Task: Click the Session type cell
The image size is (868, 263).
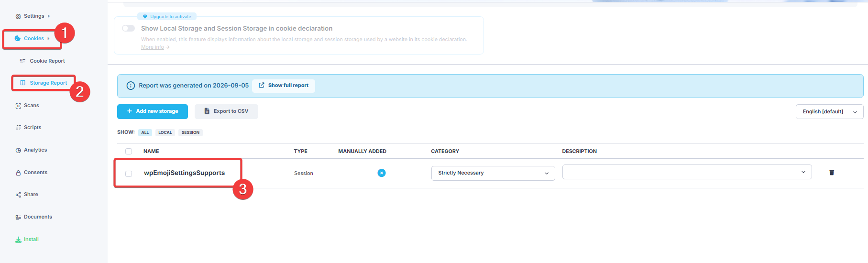Action: [x=304, y=174]
